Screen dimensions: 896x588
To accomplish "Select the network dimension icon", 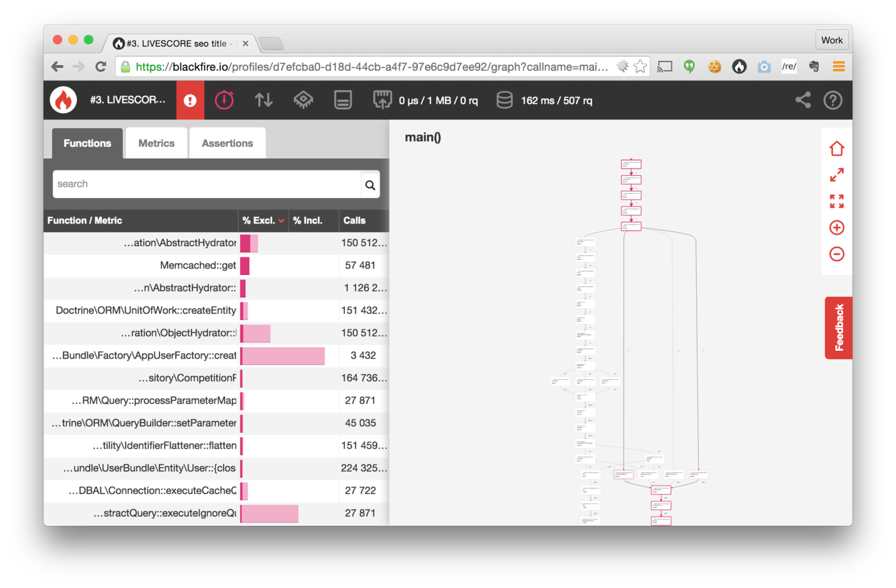I will pos(382,100).
